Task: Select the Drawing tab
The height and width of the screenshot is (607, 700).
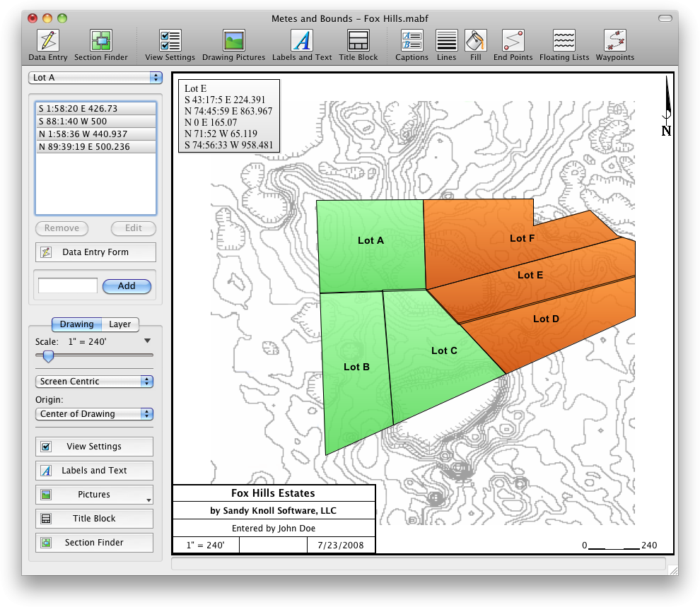Action: pos(76,324)
